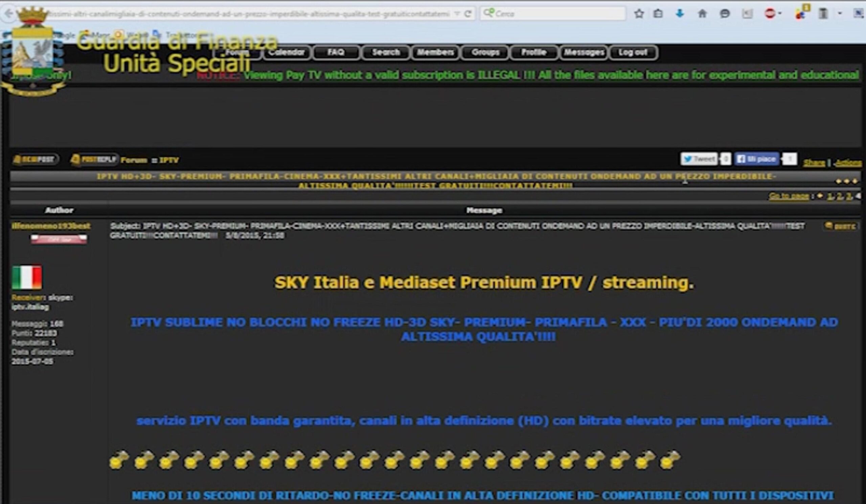Viewport: 866px width, 504px height.
Task: Click the Quote button on the post
Action: pyautogui.click(x=841, y=226)
